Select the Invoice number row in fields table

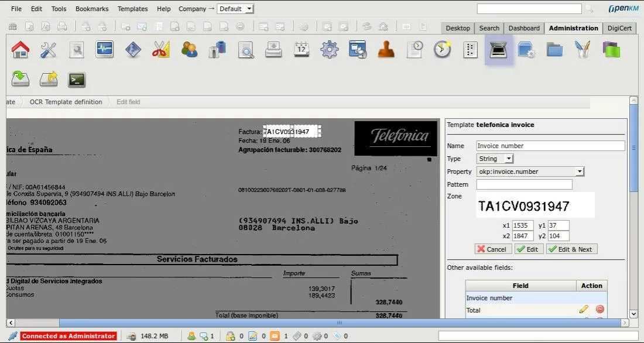pyautogui.click(x=536, y=298)
